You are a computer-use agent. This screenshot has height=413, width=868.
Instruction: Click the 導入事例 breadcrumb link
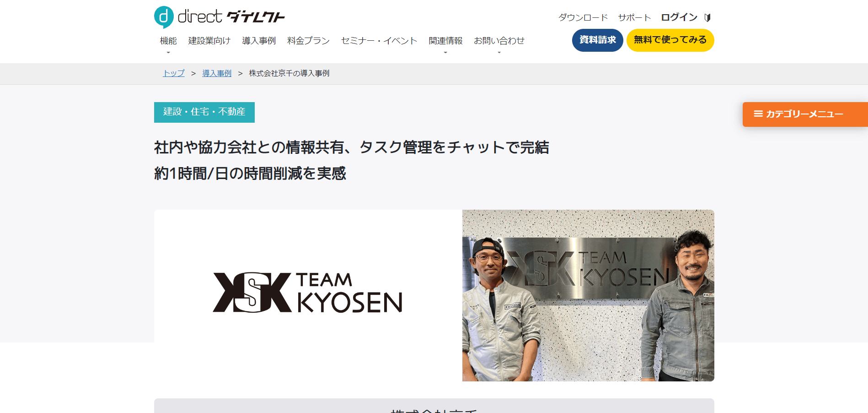coord(217,73)
